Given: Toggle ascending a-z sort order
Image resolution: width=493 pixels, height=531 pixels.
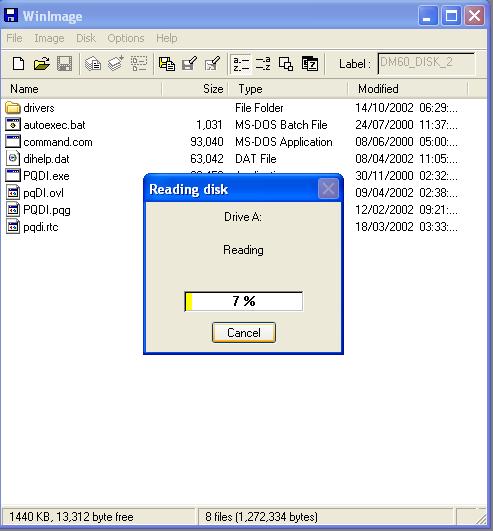Looking at the screenshot, I should 241,63.
